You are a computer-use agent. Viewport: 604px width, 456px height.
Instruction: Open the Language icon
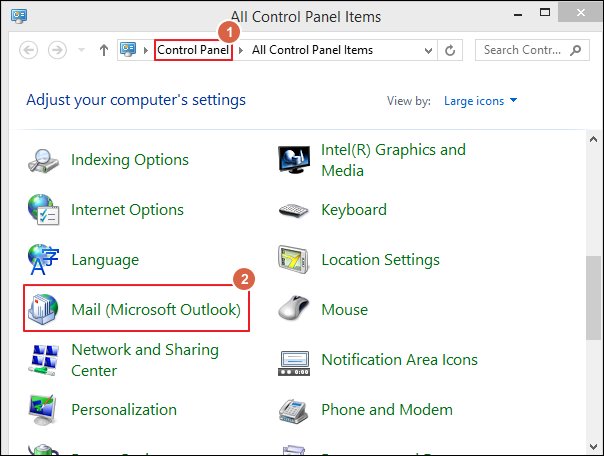click(x=43, y=260)
